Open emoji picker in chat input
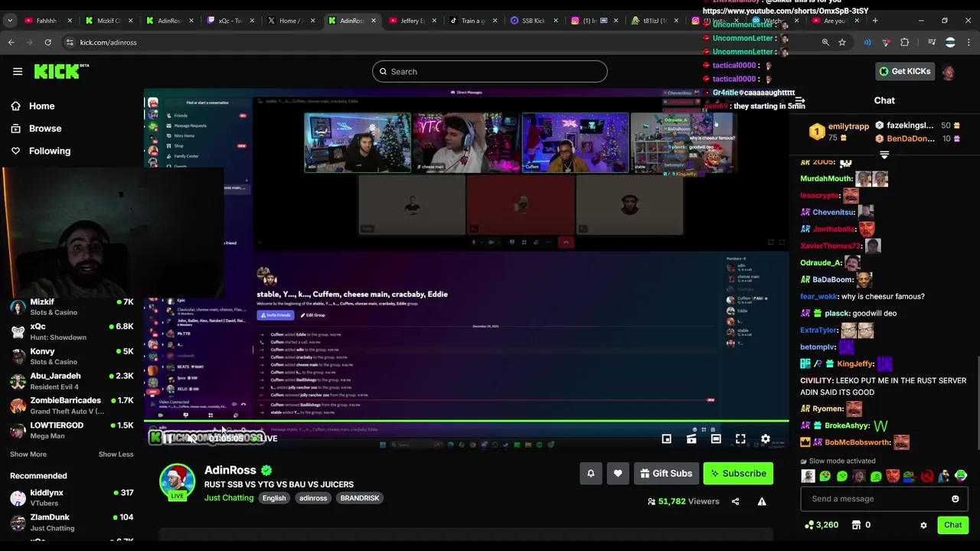980x551 pixels. point(955,499)
